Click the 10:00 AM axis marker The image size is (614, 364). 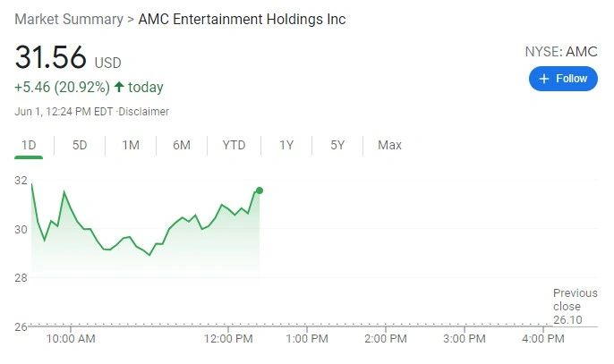[x=71, y=339]
